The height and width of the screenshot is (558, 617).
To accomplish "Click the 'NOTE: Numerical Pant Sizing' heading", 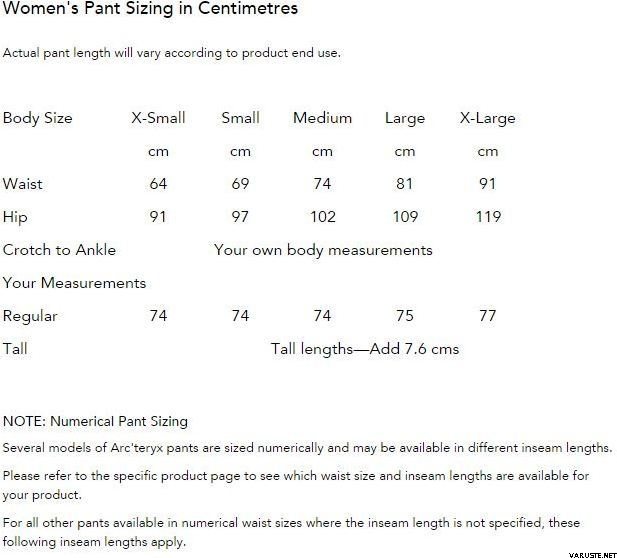I will tap(95, 422).
